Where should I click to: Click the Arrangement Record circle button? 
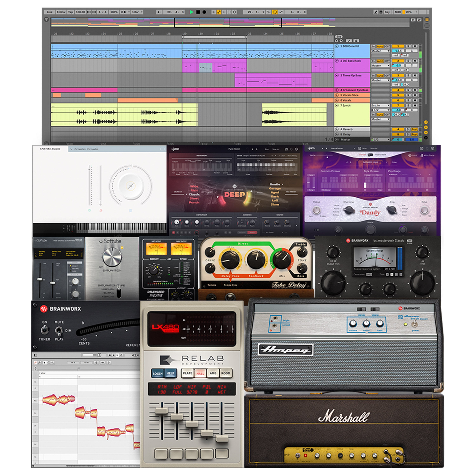(204, 12)
